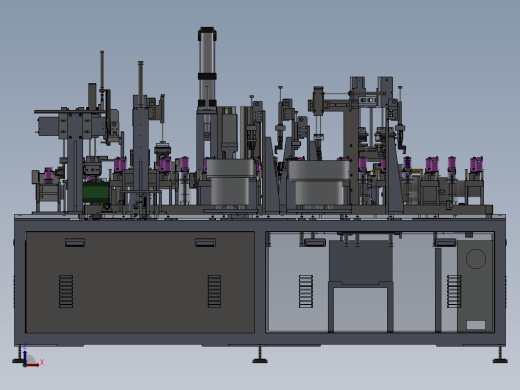
Task: Select the left vibratory bowl feeder
Action: click(231, 182)
